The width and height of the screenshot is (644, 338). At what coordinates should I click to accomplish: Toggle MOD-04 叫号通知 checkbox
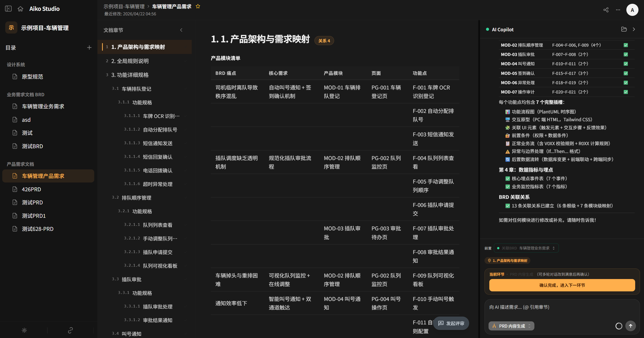coord(626,64)
